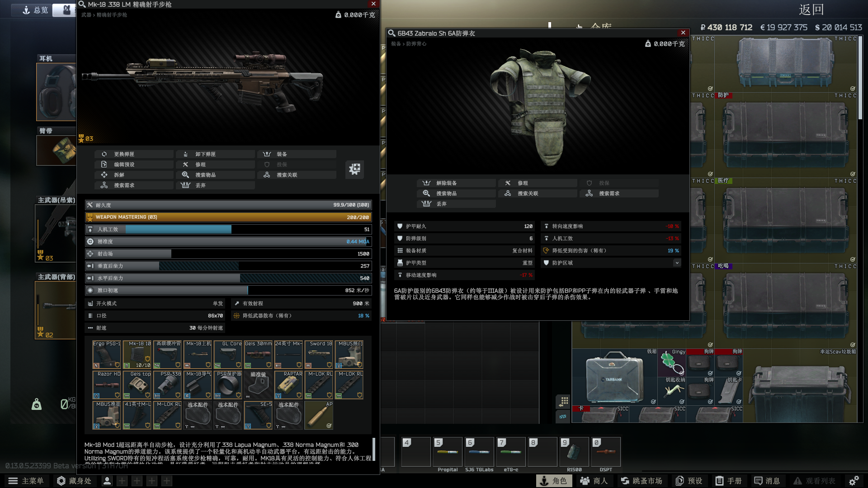Select the DSPT item in quick slot 0
This screenshot has width=868, height=488.
click(x=605, y=451)
